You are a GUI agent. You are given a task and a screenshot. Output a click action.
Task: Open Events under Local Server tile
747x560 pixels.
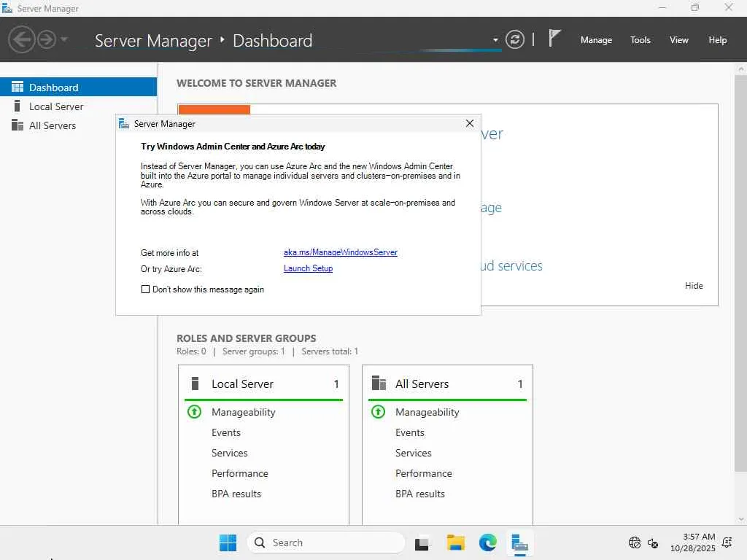click(x=226, y=432)
